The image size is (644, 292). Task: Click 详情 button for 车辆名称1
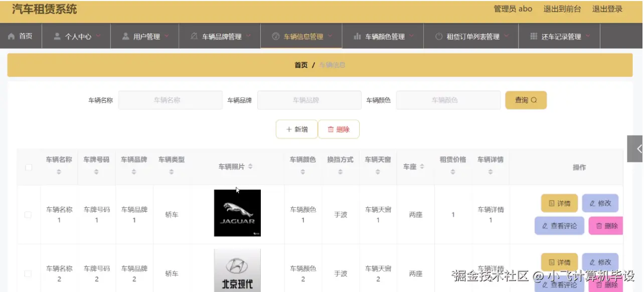coord(559,203)
